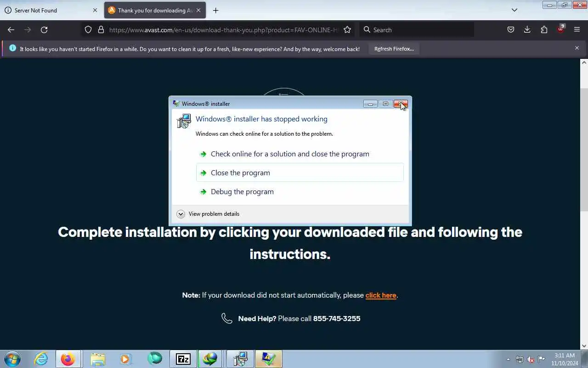Open the taskbar clock showing 3:11 AM
This screenshot has height=368, width=588.
click(x=565, y=359)
